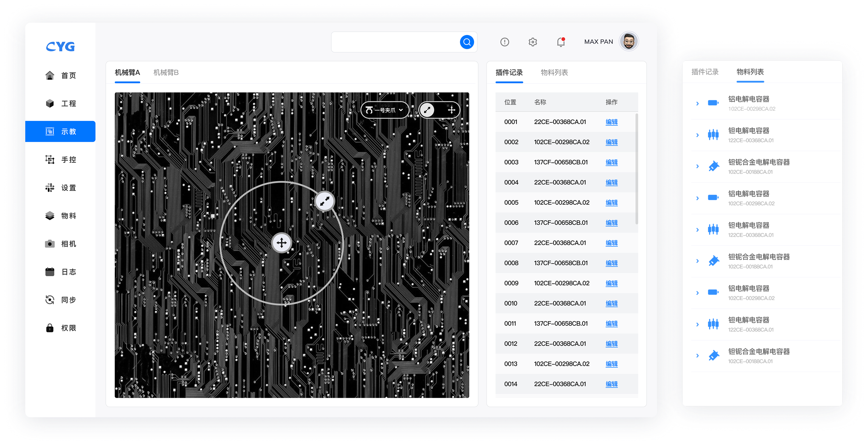Open the 工程 project cube icon
This screenshot has width=868, height=445.
50,103
